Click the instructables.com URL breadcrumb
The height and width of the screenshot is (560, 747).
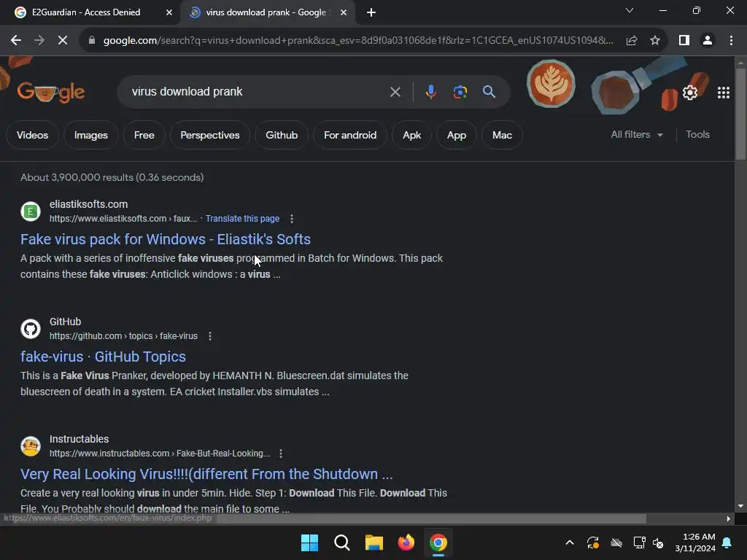pos(160,454)
